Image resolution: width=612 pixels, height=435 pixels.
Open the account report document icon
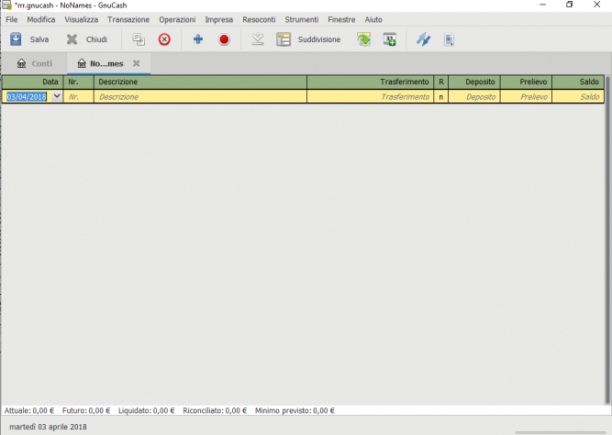449,39
